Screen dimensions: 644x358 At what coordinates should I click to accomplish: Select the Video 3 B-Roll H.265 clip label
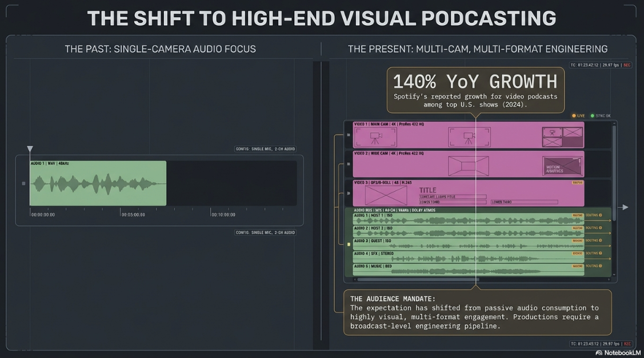(383, 182)
